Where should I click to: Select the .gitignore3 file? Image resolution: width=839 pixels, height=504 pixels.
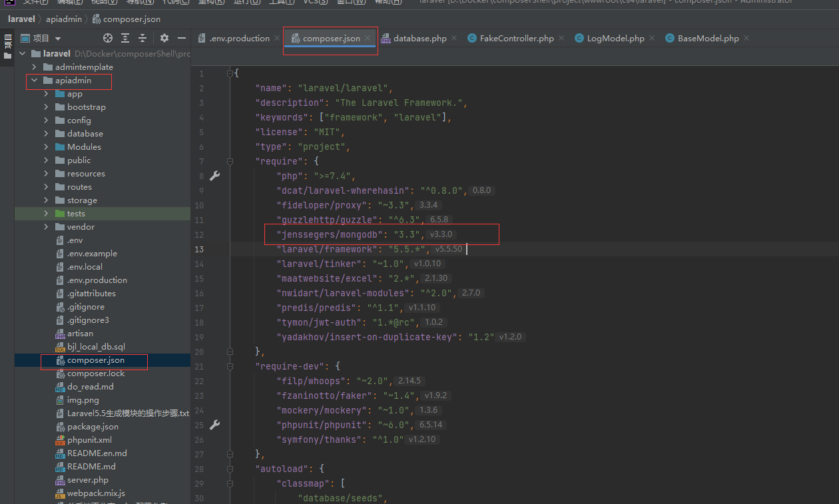coord(88,320)
